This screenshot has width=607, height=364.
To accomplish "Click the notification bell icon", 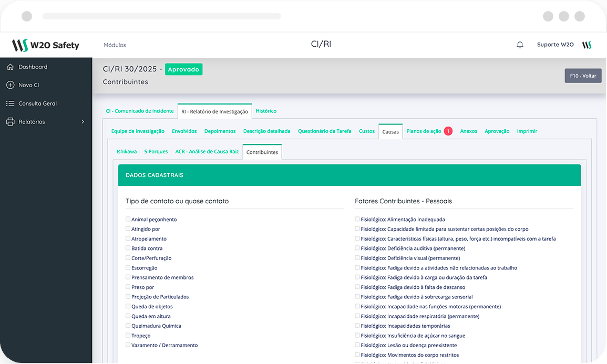I will click(520, 45).
